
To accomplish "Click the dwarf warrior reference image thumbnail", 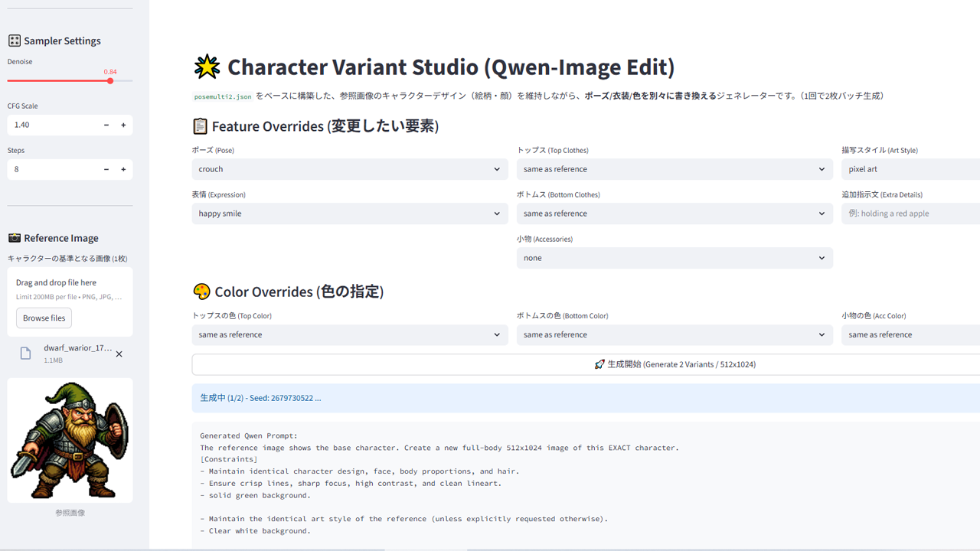I will coord(70,440).
